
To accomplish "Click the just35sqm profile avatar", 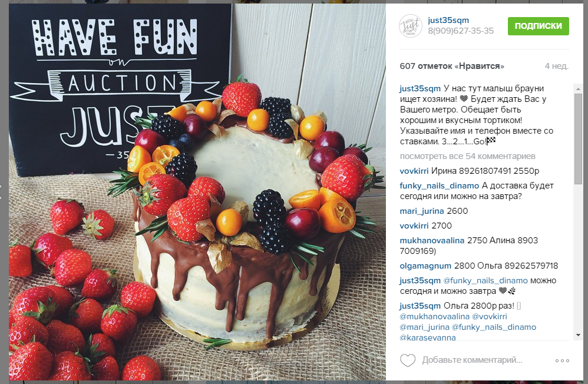I will (x=410, y=26).
